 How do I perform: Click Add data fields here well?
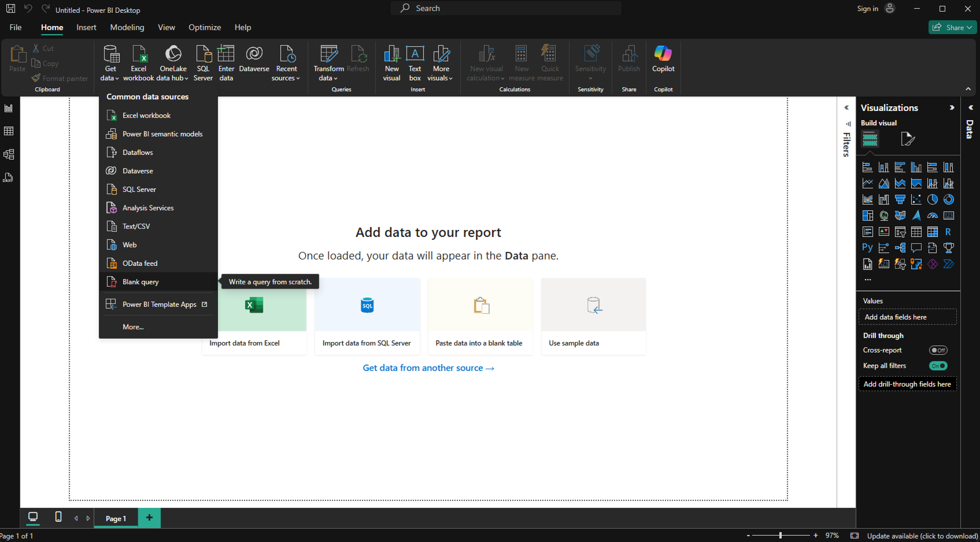click(x=907, y=317)
